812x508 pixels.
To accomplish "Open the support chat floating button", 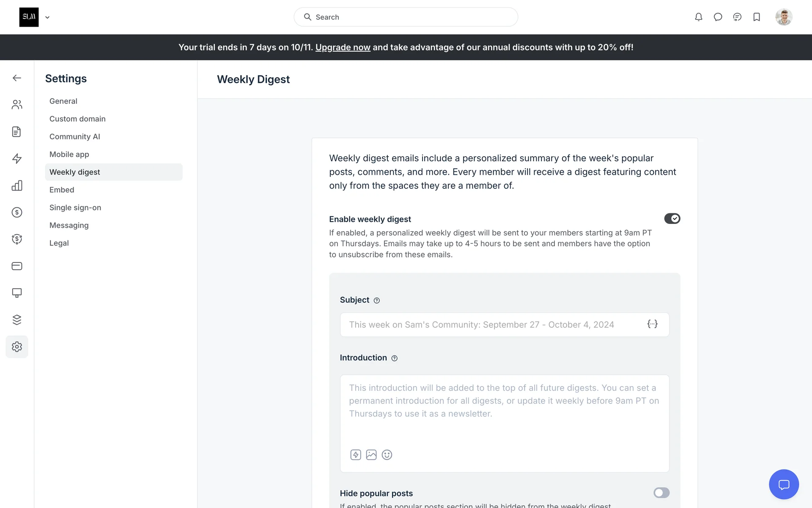I will tap(783, 484).
